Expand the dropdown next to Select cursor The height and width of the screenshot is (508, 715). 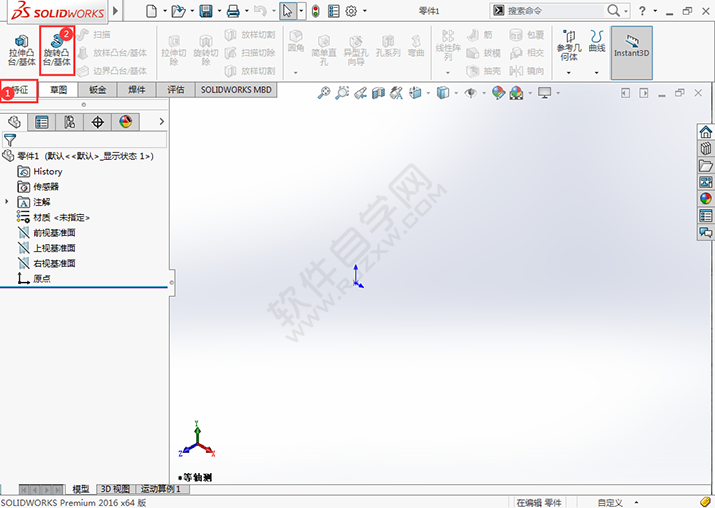tap(301, 10)
